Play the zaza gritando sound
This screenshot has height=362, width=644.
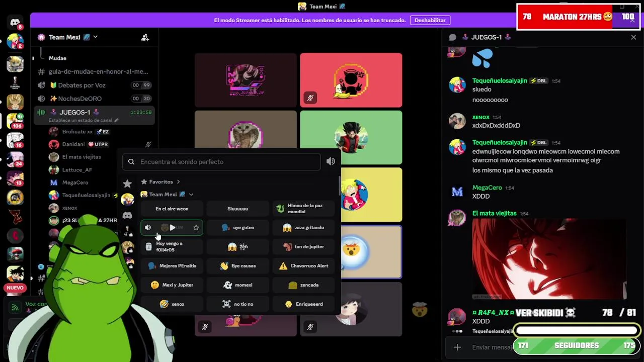(x=304, y=228)
